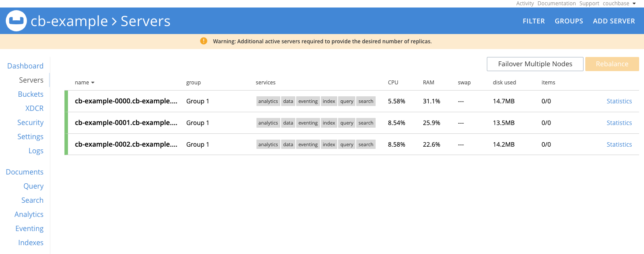Viewport: 644px width, 254px height.
Task: Click the replicas warning message text
Action: coord(322,42)
